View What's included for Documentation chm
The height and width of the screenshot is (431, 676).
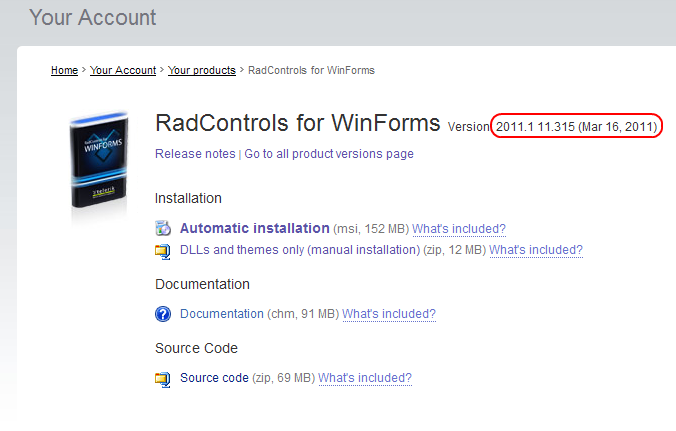pos(389,314)
